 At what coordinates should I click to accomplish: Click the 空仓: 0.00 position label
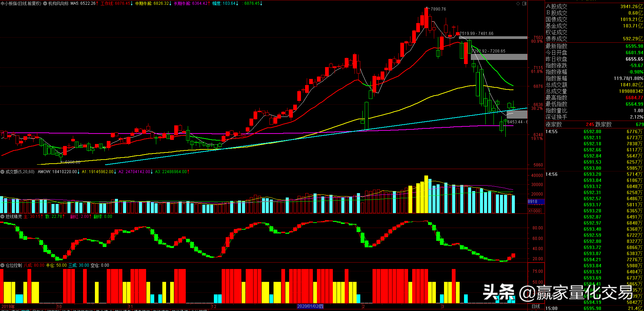pyautogui.click(x=100, y=265)
